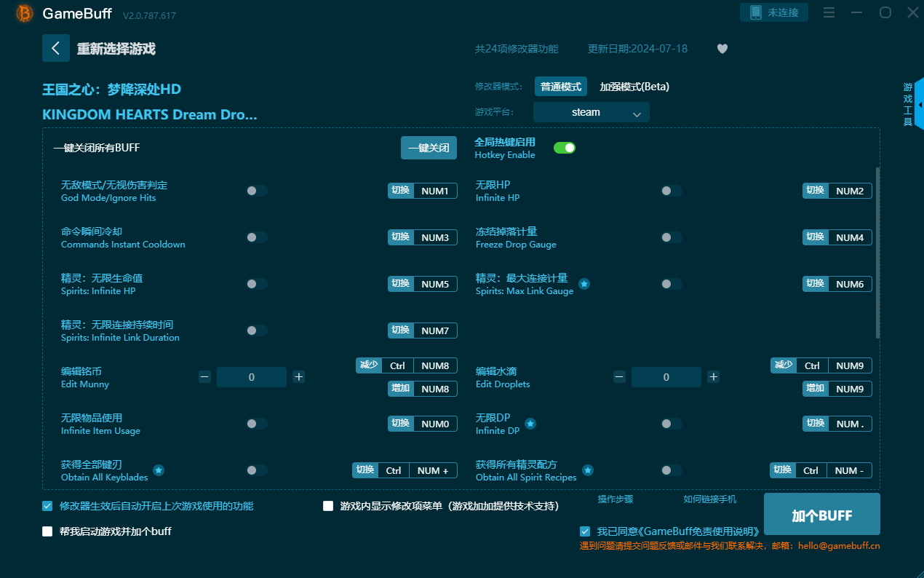
Task: Click the 一键关闭 disable-all button
Action: pos(429,148)
